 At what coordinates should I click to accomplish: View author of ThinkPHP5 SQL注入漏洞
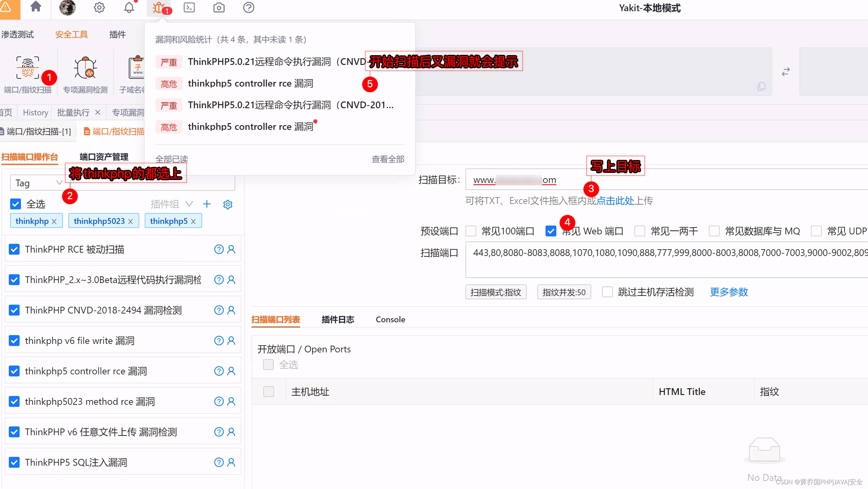click(231, 462)
